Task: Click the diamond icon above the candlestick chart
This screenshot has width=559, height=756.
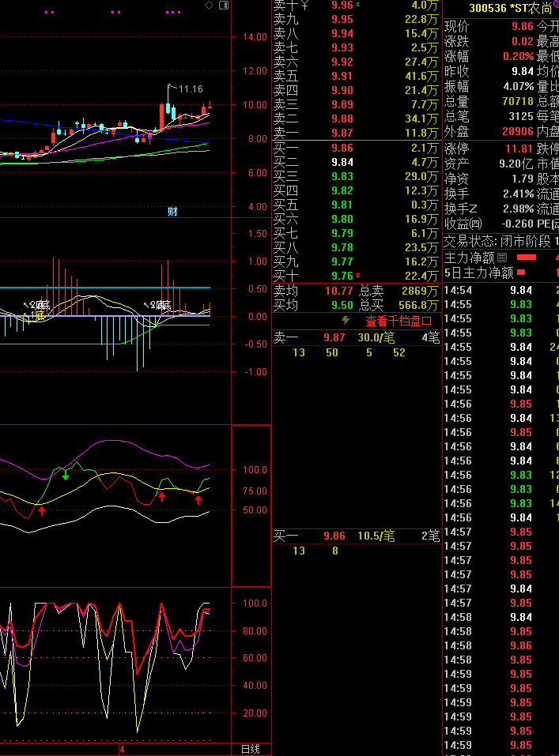Action: [x=209, y=6]
